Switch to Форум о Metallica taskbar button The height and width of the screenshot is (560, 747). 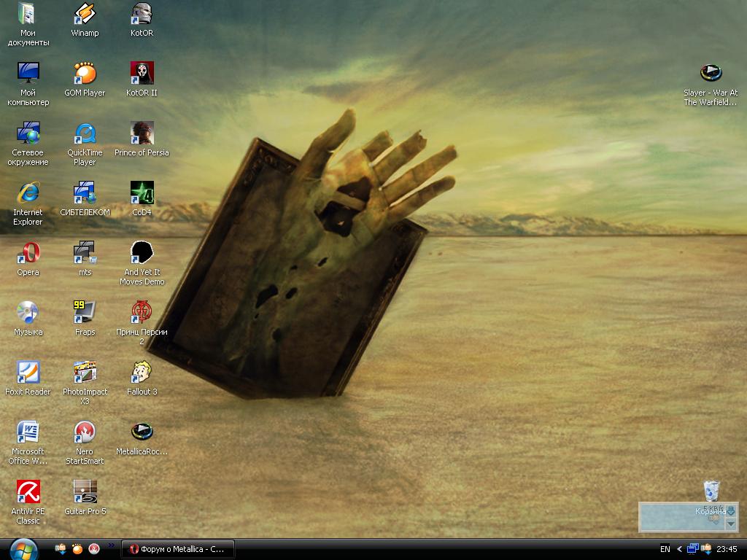tap(177, 549)
